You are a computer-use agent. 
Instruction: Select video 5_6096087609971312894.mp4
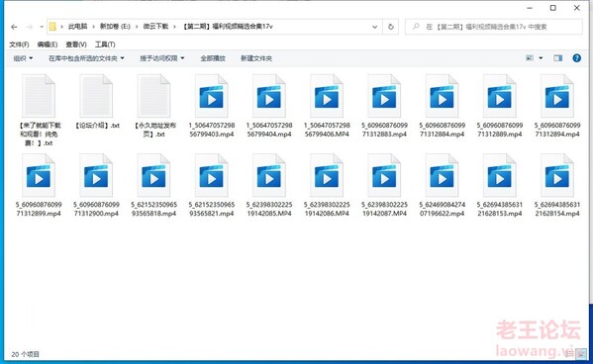(557, 106)
